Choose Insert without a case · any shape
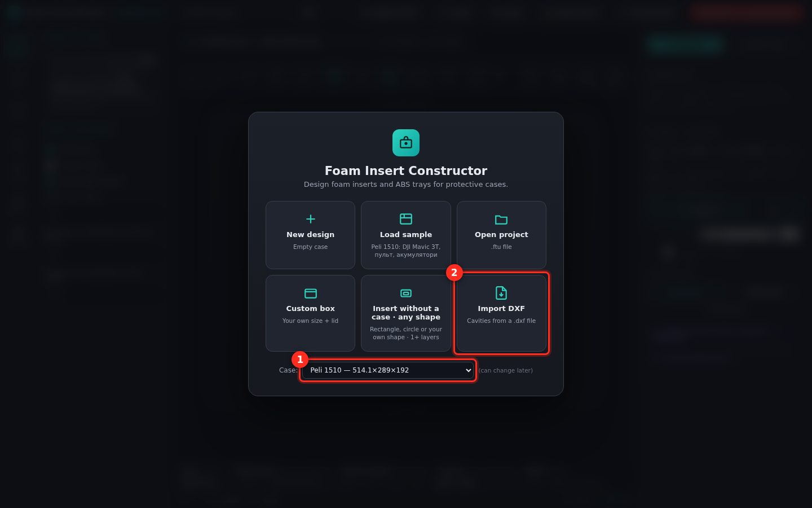The height and width of the screenshot is (508, 812). 406,313
